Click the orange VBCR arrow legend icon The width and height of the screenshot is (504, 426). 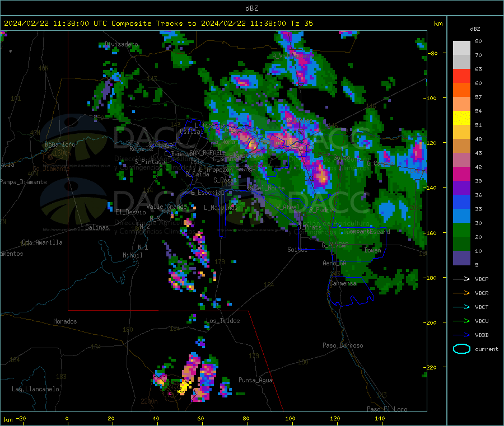tap(461, 293)
